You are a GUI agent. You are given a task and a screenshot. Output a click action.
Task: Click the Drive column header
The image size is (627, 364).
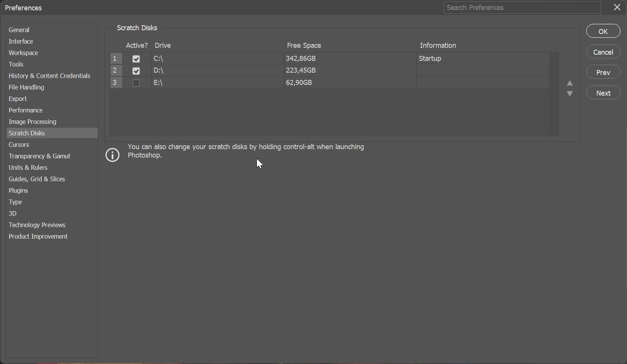(x=162, y=45)
